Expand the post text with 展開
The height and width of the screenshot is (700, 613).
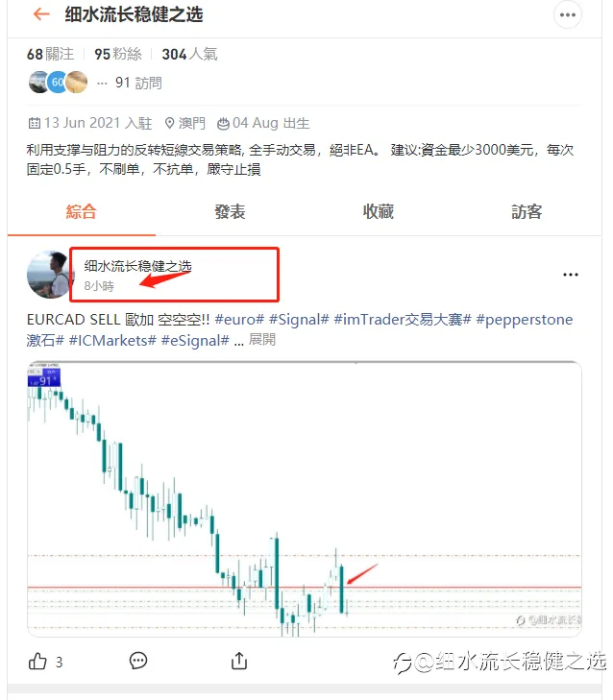coord(261,340)
